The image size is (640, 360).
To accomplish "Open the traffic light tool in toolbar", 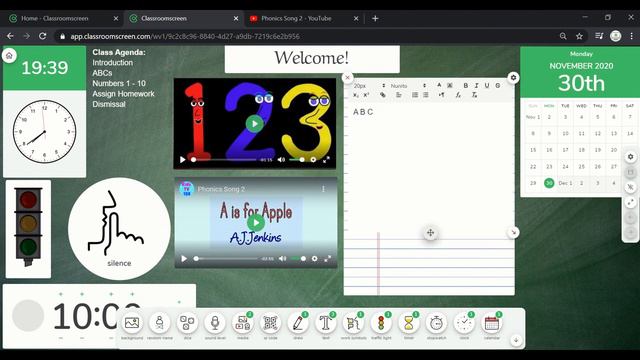I will 381,323.
